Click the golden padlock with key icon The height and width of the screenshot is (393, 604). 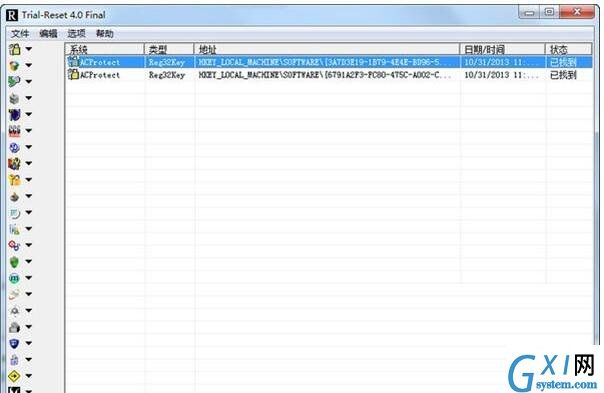pos(15,180)
